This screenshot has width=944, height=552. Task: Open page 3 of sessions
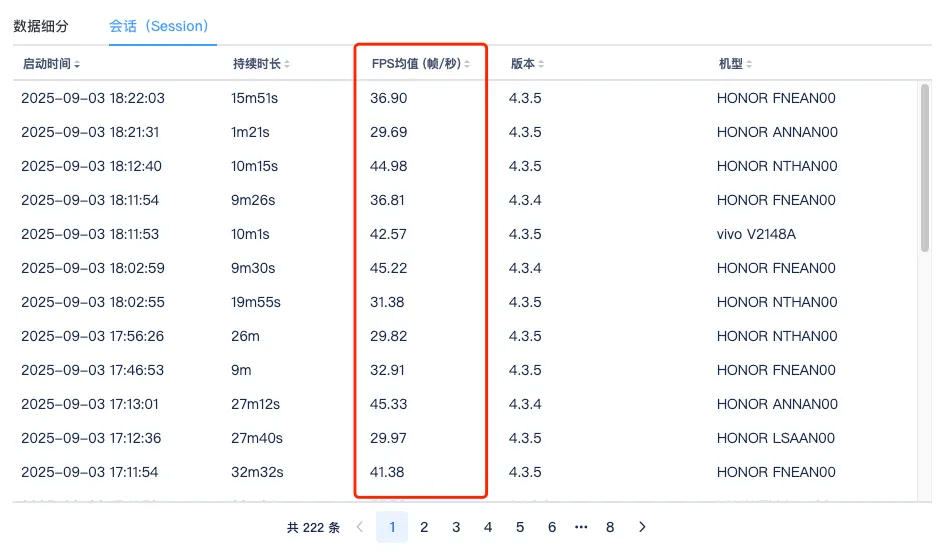[456, 527]
